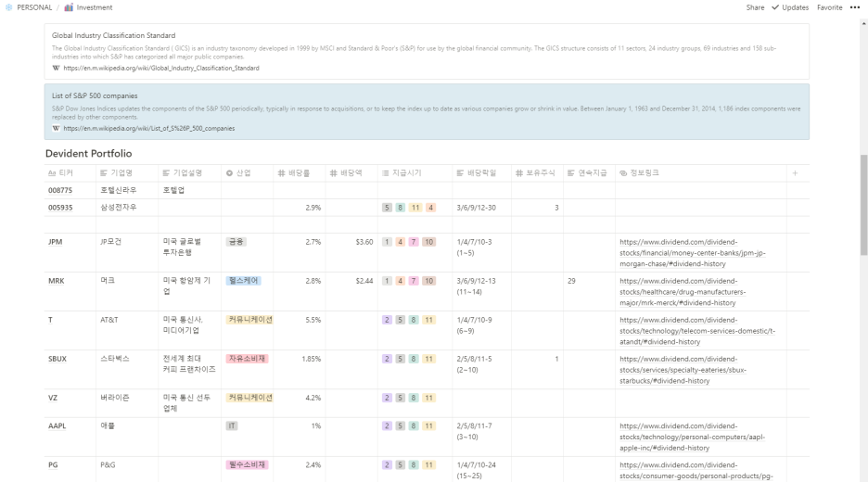Click the 호텔신라우 company name cell
The width and height of the screenshot is (868, 482).
point(119,190)
